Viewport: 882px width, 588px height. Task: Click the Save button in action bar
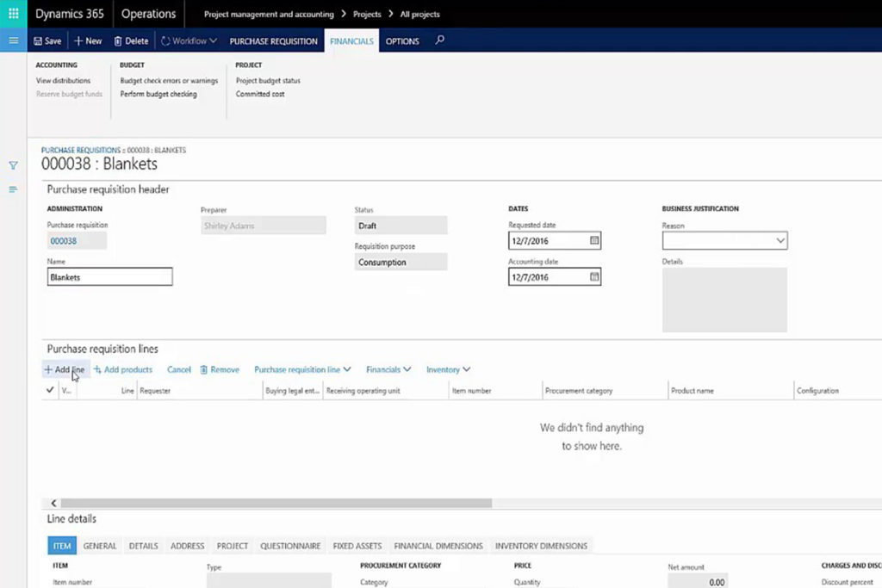click(48, 41)
